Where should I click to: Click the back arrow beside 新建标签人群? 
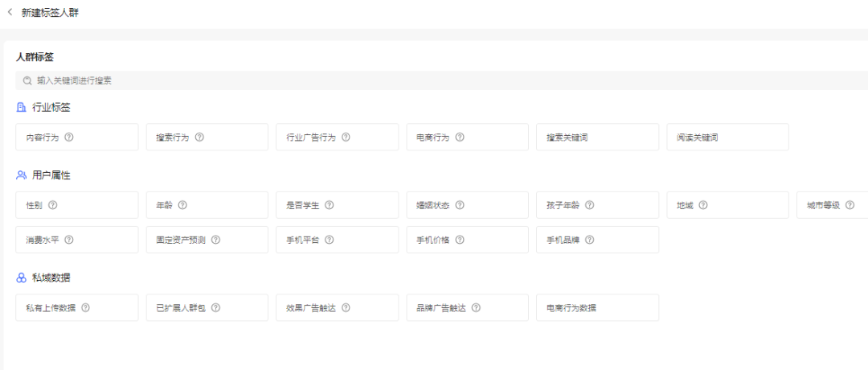pos(10,13)
